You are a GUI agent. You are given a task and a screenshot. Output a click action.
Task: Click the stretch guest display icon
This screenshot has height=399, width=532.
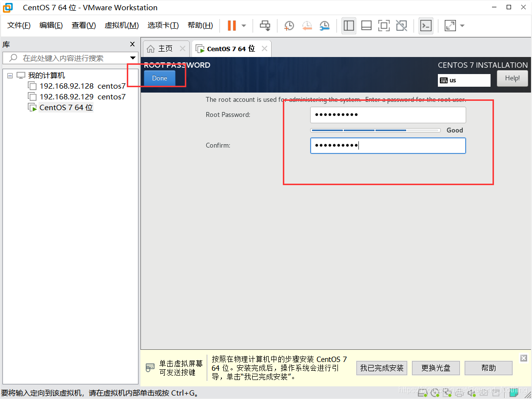[450, 25]
